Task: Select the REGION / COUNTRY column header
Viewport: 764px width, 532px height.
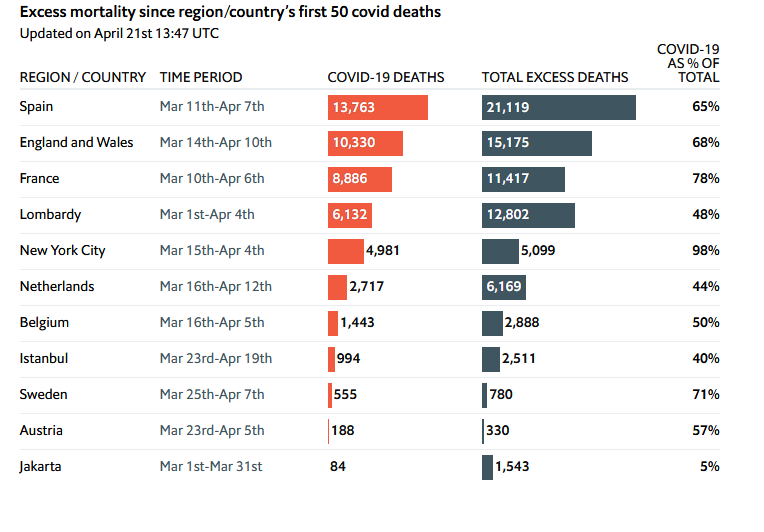Action: click(83, 77)
